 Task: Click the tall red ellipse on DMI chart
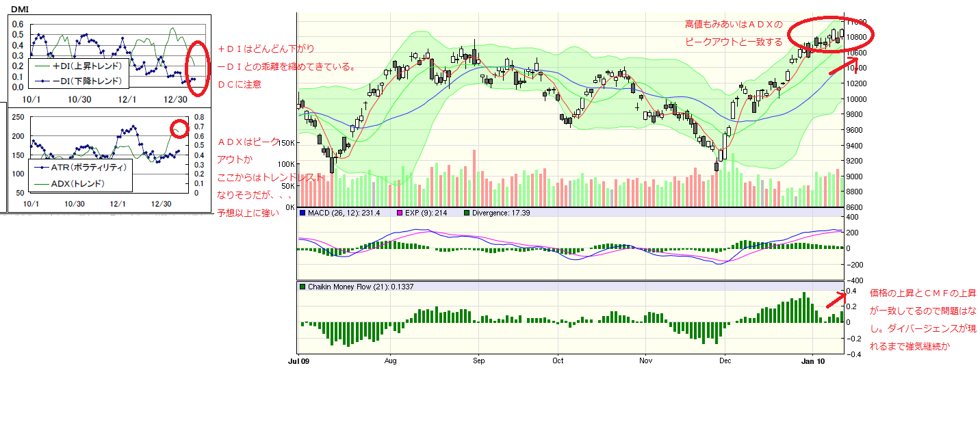196,68
